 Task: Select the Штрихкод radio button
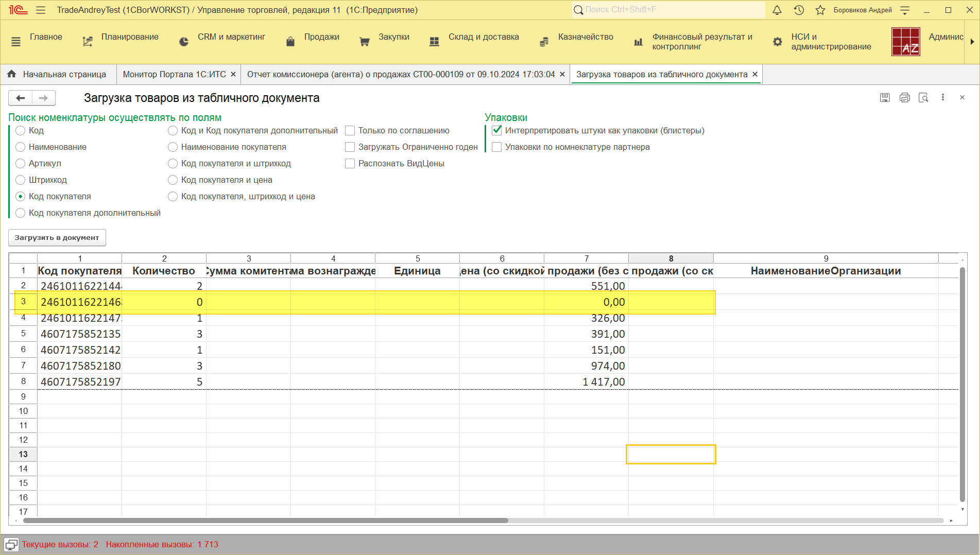click(x=21, y=180)
